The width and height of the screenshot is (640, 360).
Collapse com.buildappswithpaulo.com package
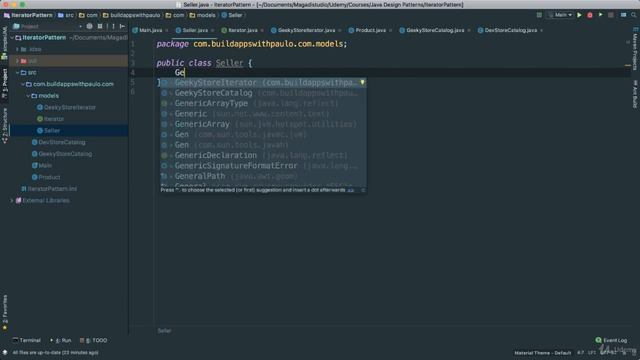[23, 84]
